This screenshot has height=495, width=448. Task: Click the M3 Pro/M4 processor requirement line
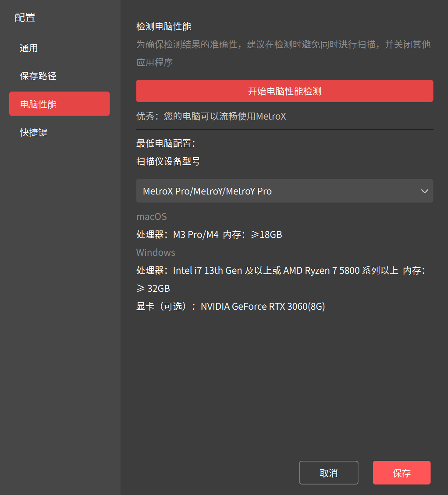click(209, 235)
